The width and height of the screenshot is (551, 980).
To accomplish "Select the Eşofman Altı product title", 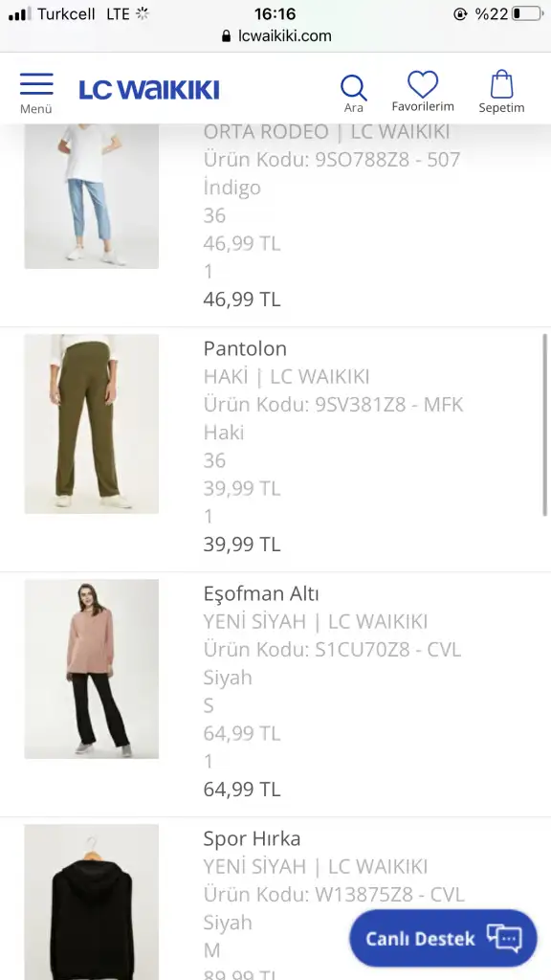I will tap(261, 593).
